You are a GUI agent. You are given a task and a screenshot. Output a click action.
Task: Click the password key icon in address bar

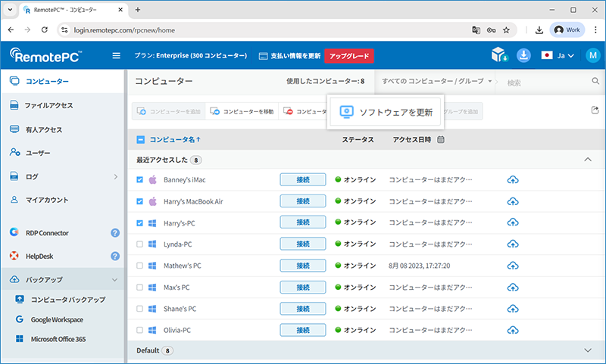tap(491, 30)
